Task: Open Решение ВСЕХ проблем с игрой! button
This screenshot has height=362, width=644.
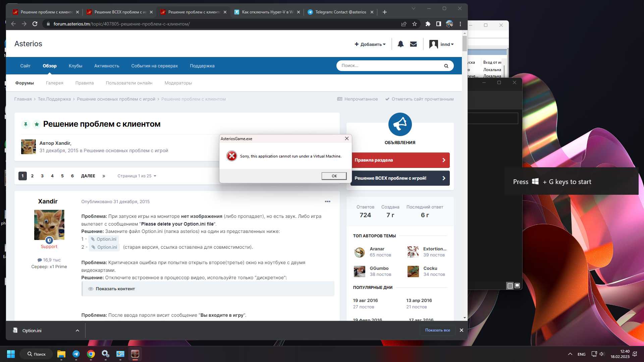Action: pyautogui.click(x=400, y=178)
